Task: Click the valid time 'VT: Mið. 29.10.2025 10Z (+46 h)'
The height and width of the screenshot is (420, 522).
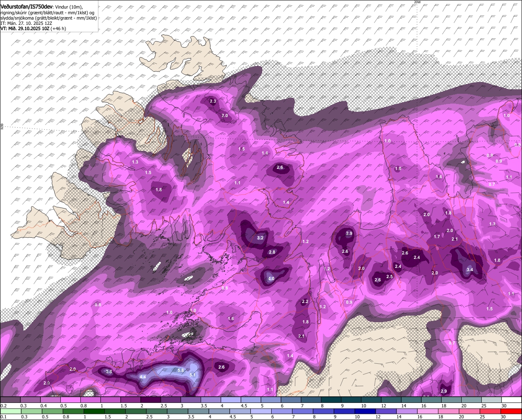Action: pyautogui.click(x=33, y=29)
